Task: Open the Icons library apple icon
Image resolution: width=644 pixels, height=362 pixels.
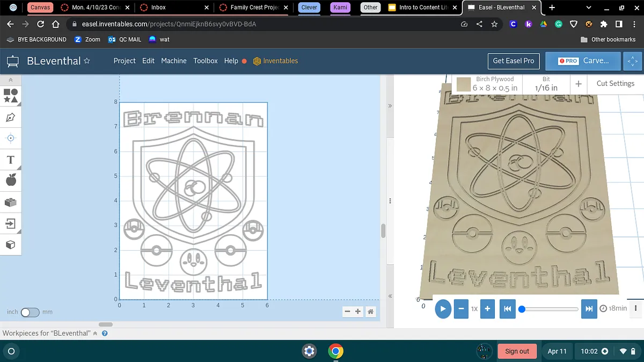Action: coord(11,180)
